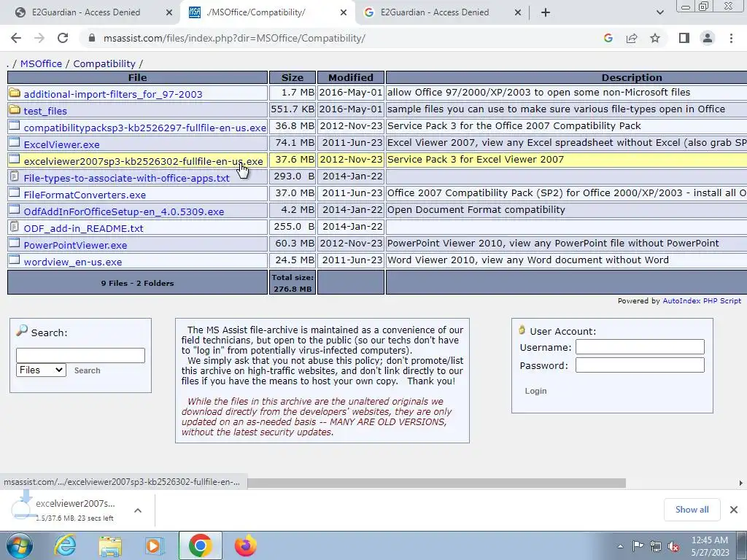Click file icon beside compatibilitypacksp3-kb2526297 file
Viewport: 747px width, 560px height.
pos(15,126)
